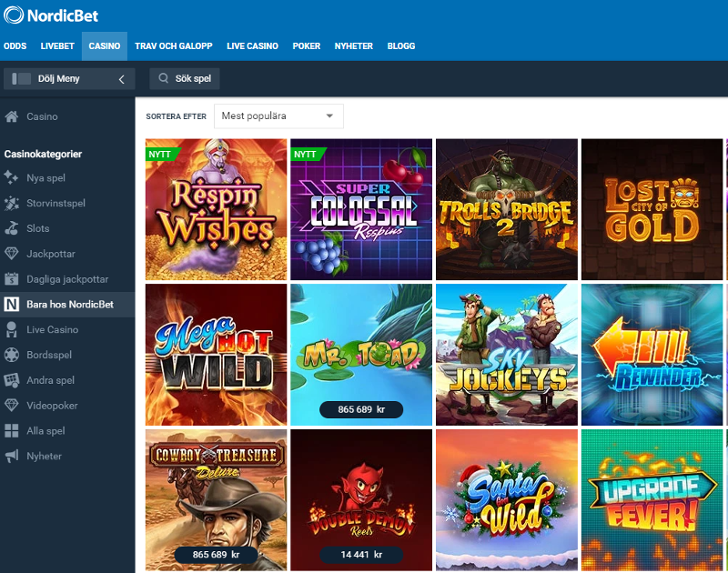This screenshot has height=573, width=728.
Task: Click the Bara hos NordicBet N icon
Action: click(x=11, y=305)
